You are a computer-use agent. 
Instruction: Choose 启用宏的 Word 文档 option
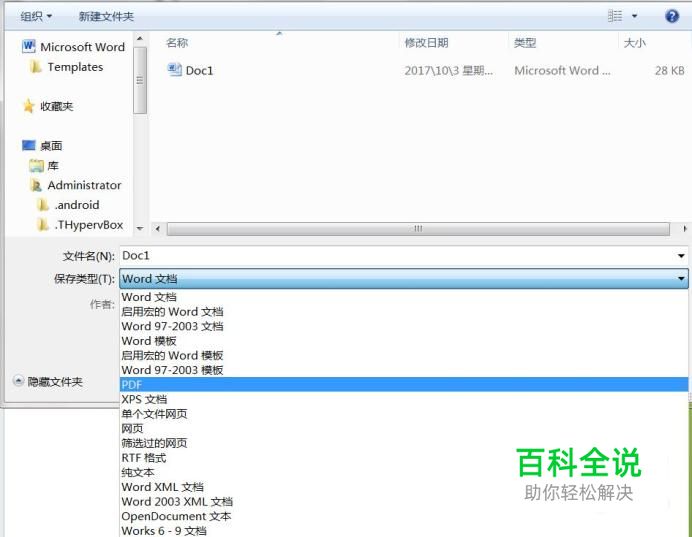pos(404,312)
